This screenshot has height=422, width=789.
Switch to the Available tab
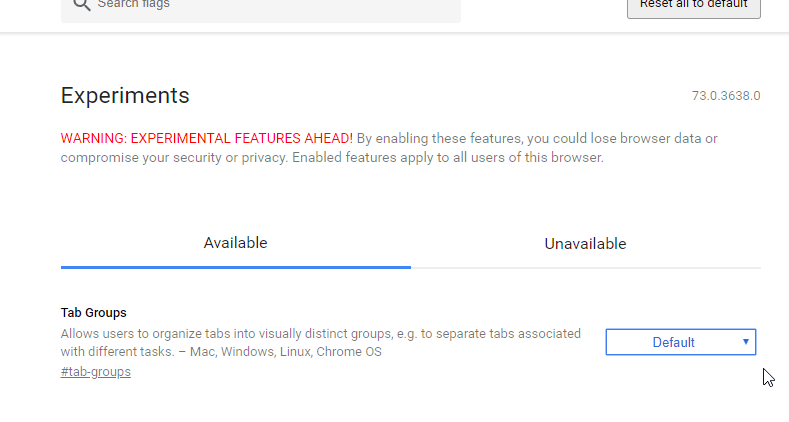(x=235, y=243)
